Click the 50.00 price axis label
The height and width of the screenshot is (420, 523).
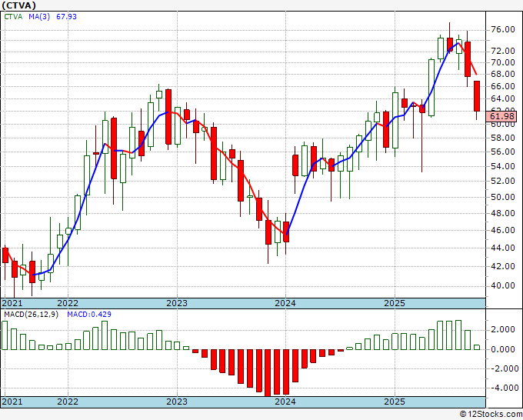pos(503,197)
